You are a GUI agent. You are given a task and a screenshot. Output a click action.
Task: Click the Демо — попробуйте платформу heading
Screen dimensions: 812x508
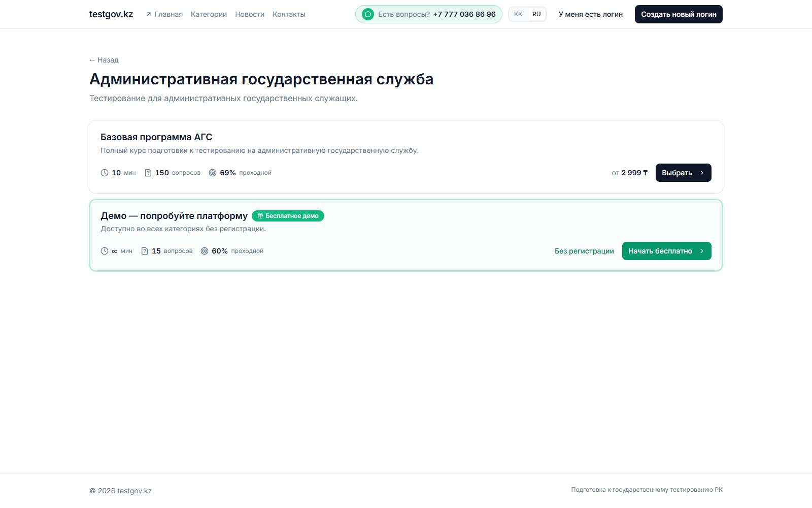174,216
